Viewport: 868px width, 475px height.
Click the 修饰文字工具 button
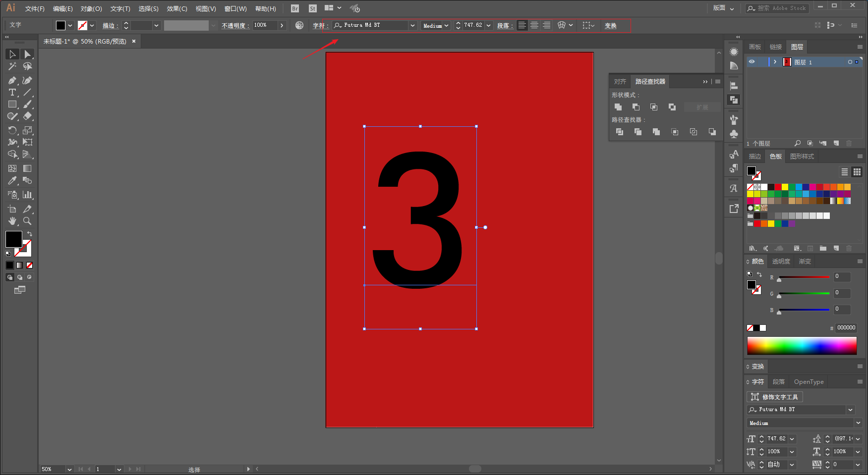pos(775,397)
